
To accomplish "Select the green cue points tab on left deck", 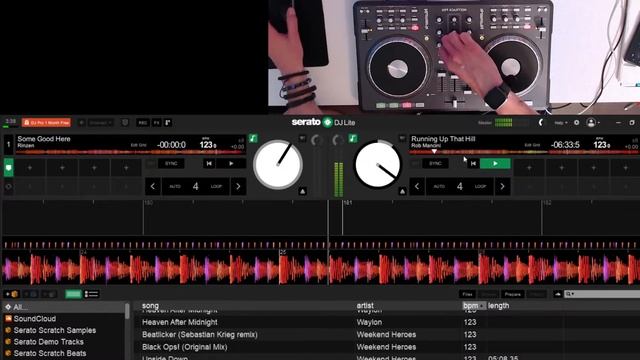I will 9,168.
